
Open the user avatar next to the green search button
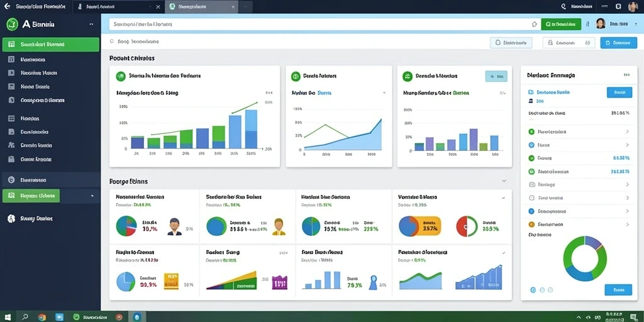point(601,24)
